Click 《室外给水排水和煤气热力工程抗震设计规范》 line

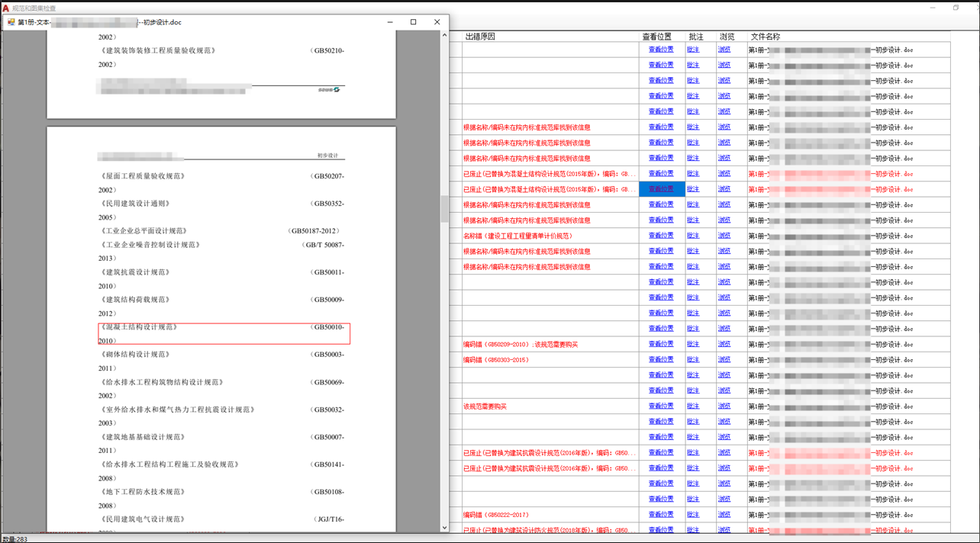177,410
